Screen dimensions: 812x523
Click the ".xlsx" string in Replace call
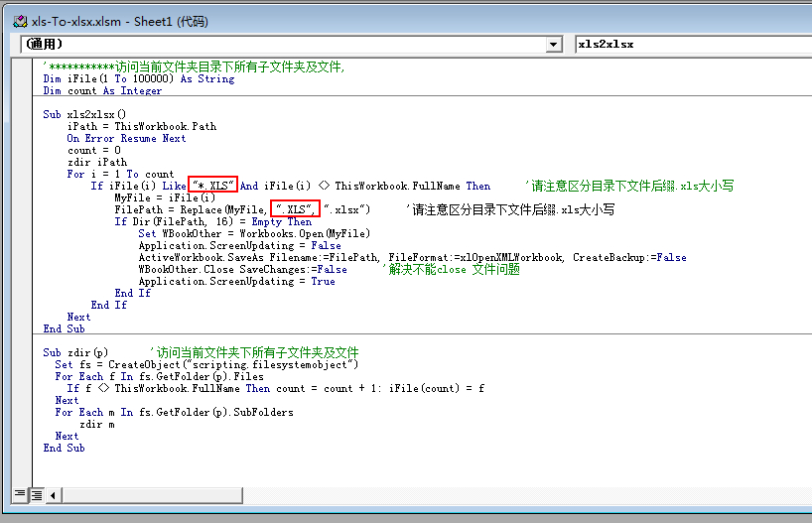pos(343,209)
